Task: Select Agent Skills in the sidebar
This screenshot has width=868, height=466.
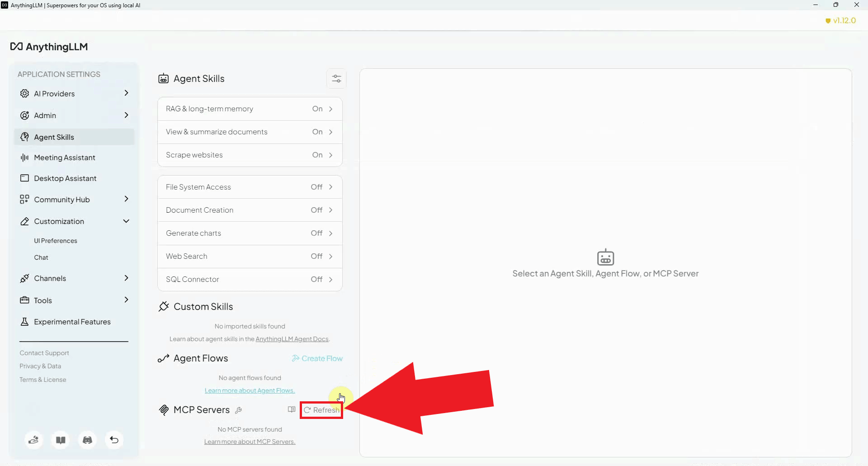Action: coord(74,137)
